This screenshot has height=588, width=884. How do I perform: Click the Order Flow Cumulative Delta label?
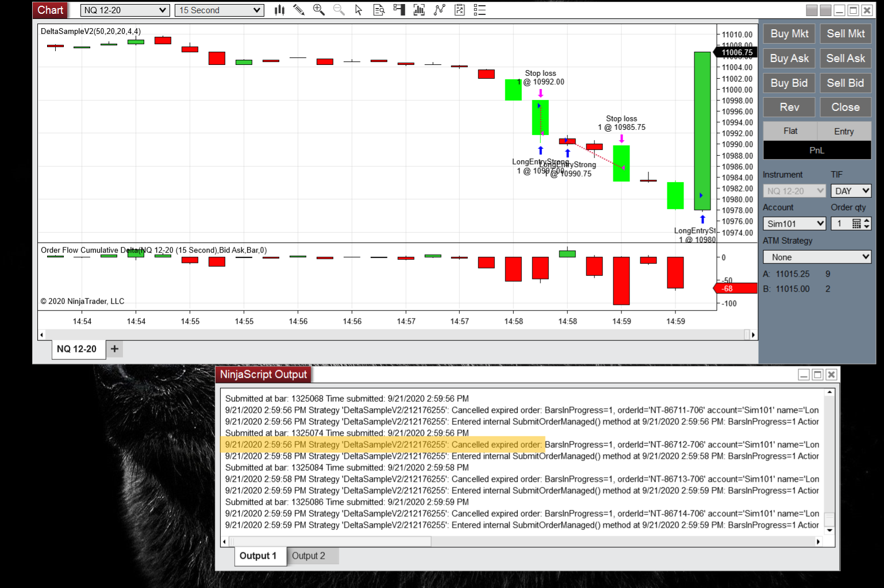tap(154, 250)
